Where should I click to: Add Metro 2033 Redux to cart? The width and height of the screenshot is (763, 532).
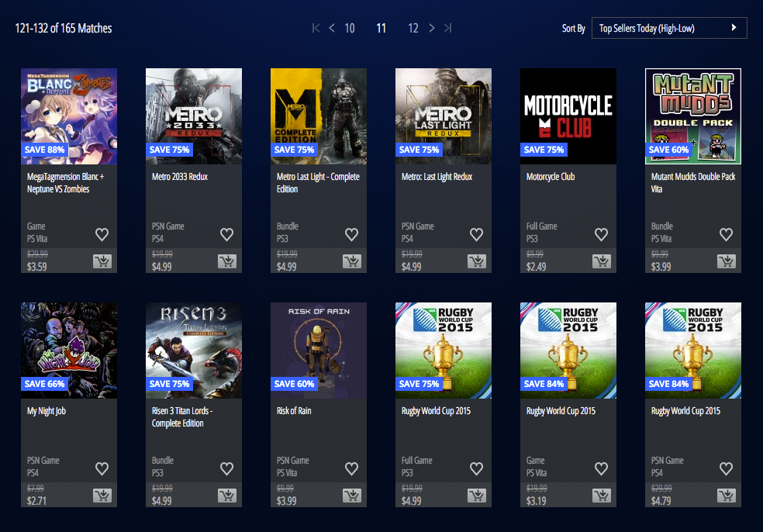[227, 261]
